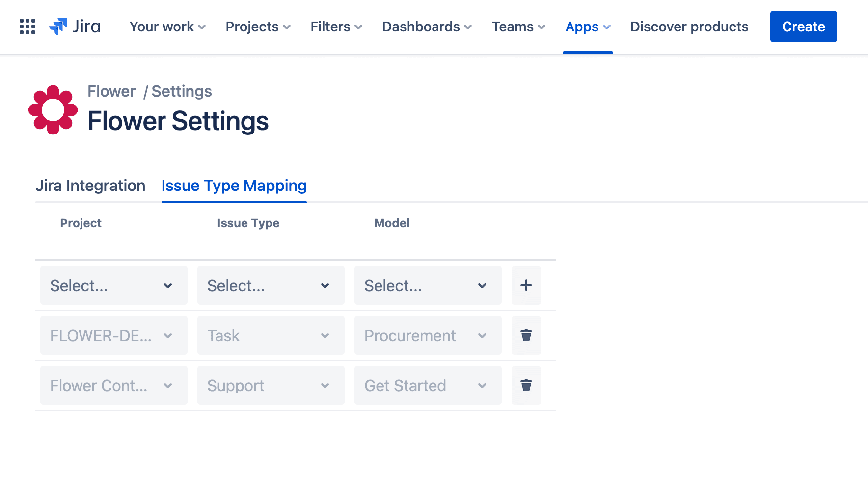Viewport: 868px width, 484px height.
Task: Click the red Flower app logo
Action: click(x=53, y=110)
